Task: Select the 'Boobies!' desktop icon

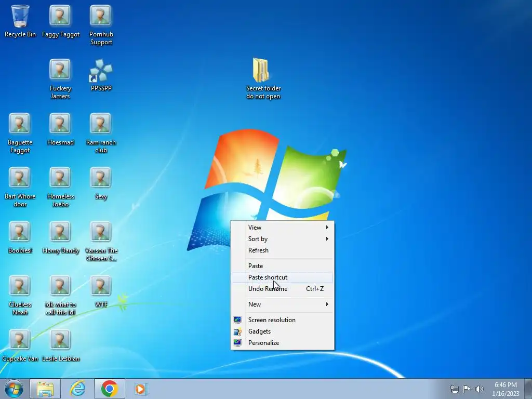Action: 20,237
